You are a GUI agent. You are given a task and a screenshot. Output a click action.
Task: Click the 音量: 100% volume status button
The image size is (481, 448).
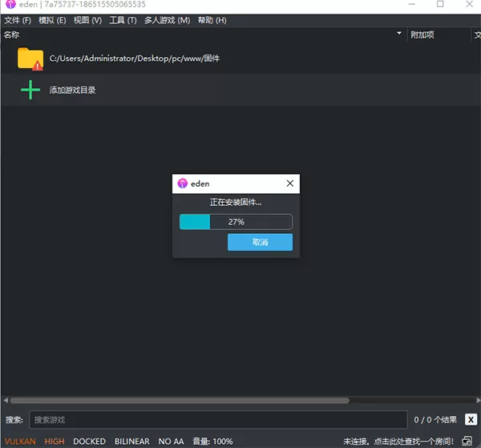tap(212, 442)
